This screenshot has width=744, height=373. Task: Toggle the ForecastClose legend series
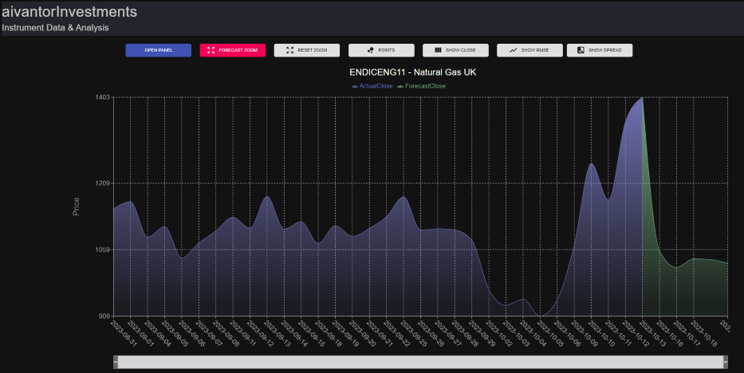(x=422, y=86)
